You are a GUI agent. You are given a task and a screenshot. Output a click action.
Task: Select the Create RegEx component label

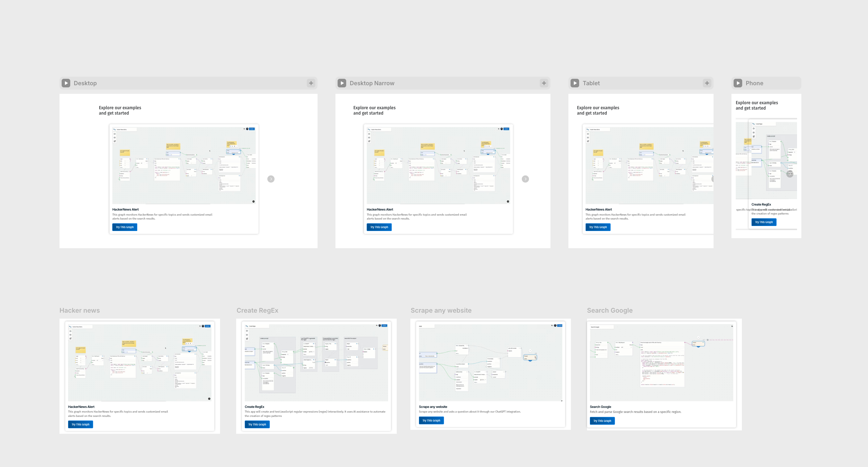tap(257, 310)
